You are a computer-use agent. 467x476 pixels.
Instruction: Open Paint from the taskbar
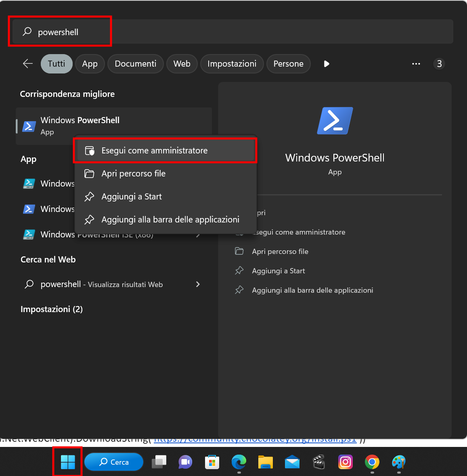coord(398,462)
